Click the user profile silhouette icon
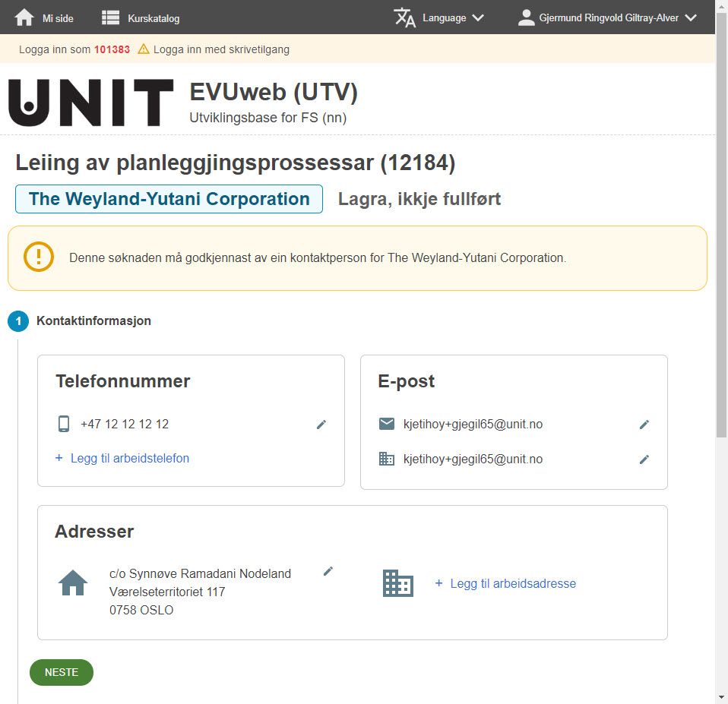This screenshot has width=728, height=704. coord(526,17)
